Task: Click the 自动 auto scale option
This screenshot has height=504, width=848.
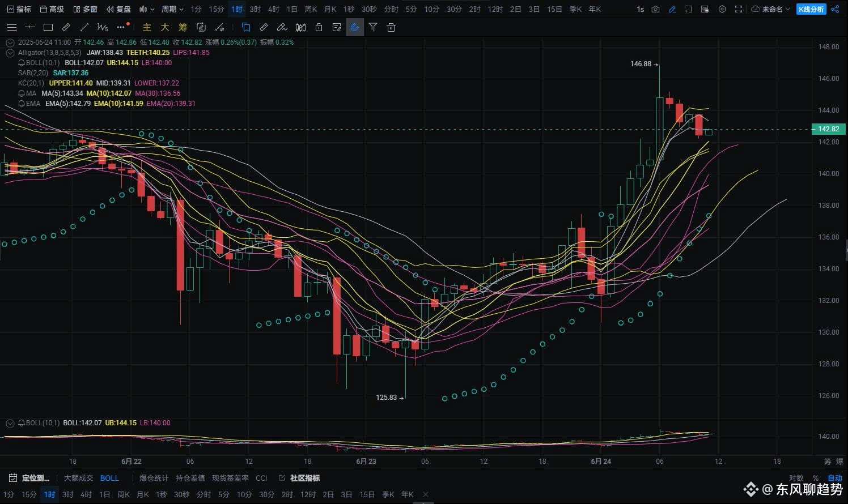Action: click(834, 478)
